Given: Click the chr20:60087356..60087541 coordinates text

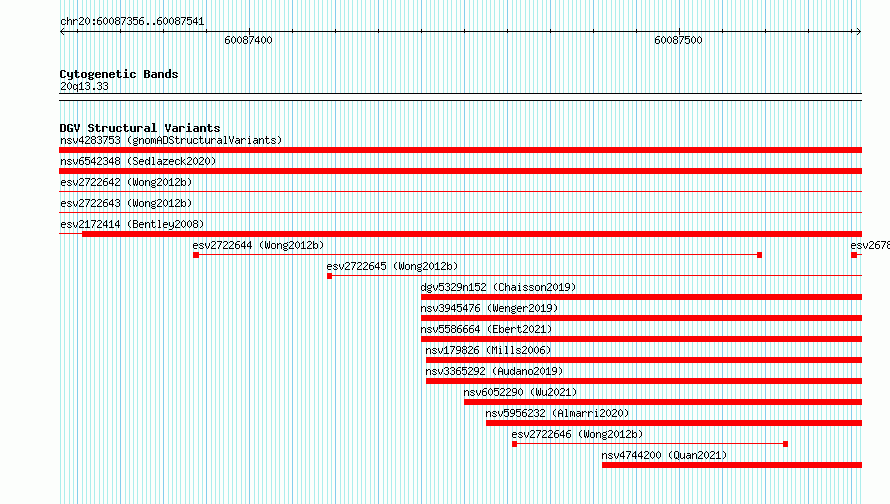Looking at the screenshot, I should pyautogui.click(x=132, y=21).
